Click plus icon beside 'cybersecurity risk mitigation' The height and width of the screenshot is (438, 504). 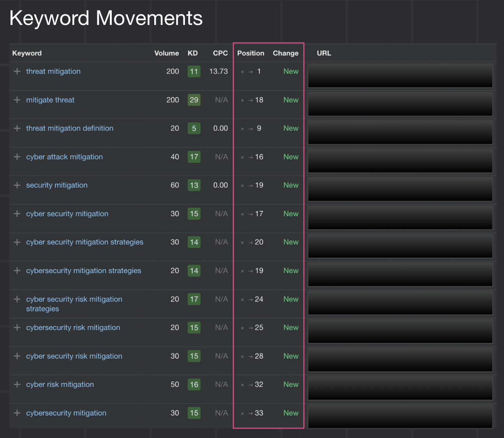[x=17, y=328]
